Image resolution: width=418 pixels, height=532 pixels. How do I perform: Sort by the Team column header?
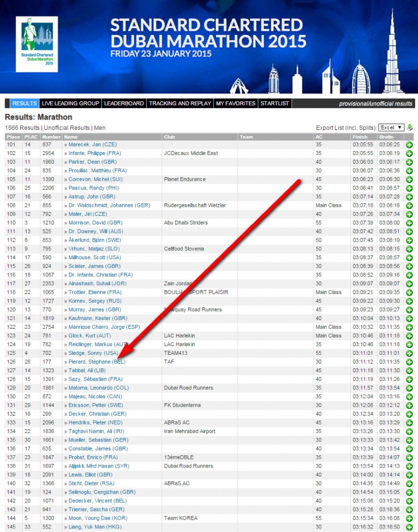(x=246, y=137)
